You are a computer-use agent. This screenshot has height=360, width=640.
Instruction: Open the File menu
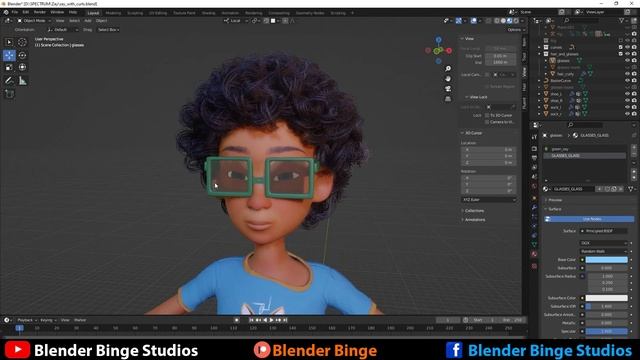coord(15,12)
